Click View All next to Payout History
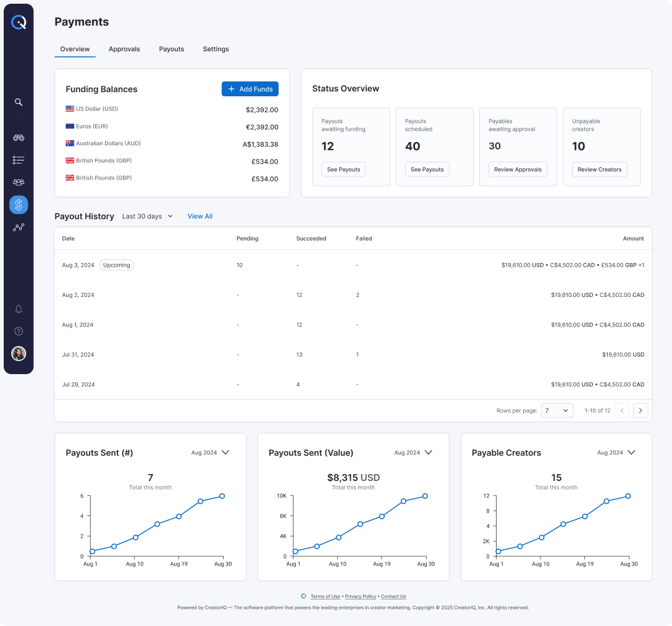 (x=199, y=216)
